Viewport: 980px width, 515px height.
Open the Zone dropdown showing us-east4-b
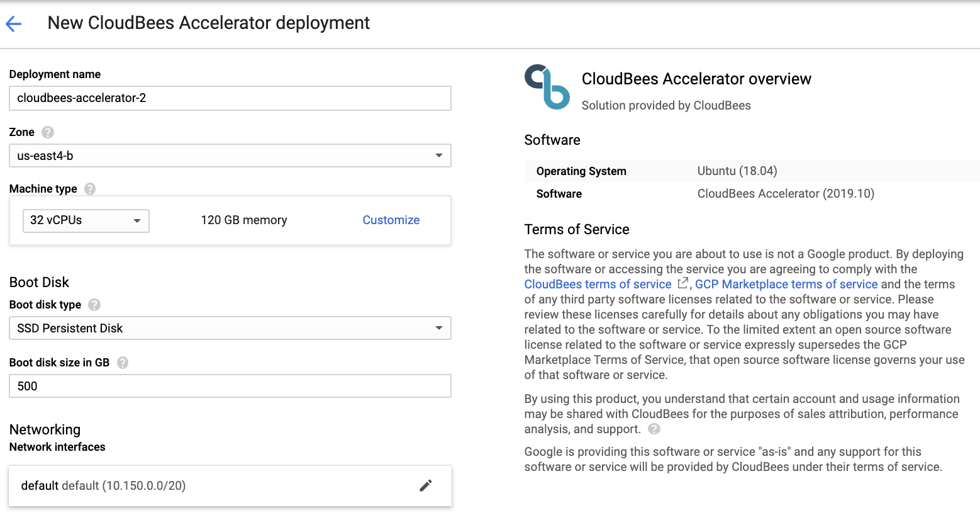click(x=230, y=156)
